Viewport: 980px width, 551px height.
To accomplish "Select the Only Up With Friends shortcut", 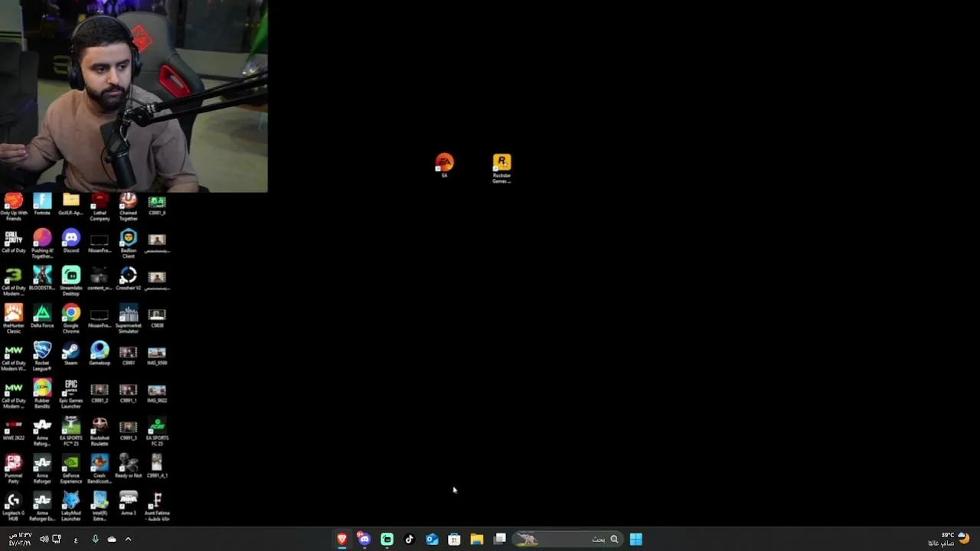I will [x=14, y=207].
